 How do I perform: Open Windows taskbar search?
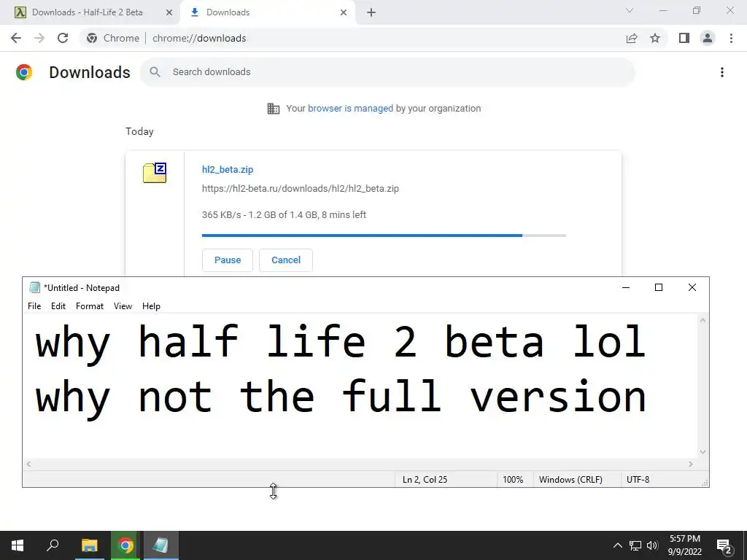click(x=53, y=545)
